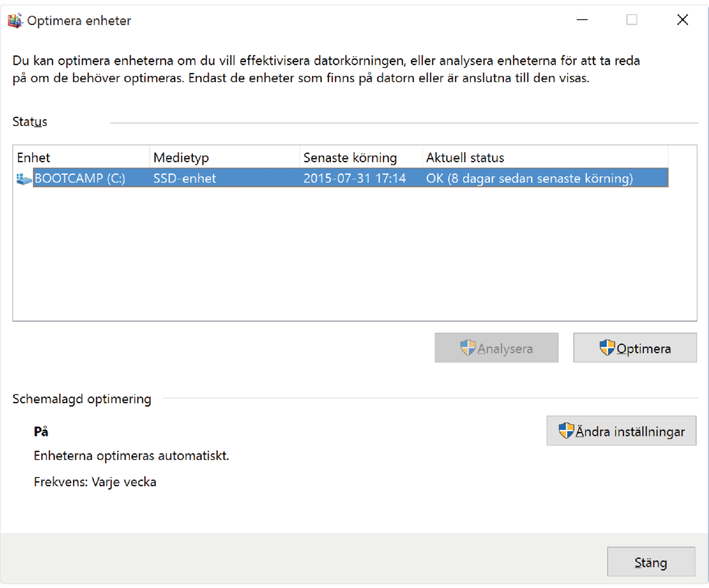The width and height of the screenshot is (709, 588).
Task: Click the SSD-enhet media type cell
Action: click(x=185, y=178)
